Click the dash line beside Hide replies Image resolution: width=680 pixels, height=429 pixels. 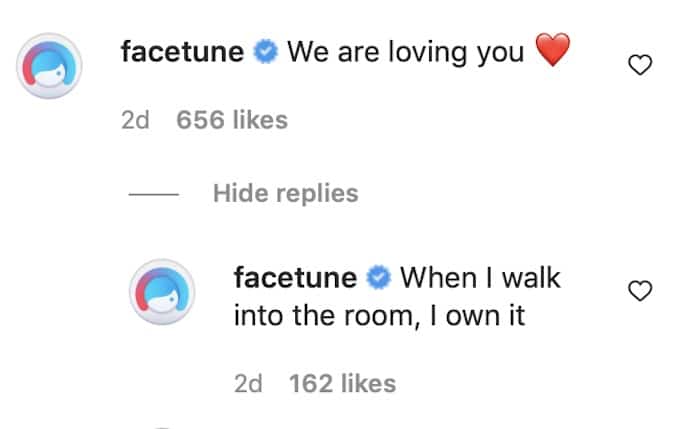155,194
